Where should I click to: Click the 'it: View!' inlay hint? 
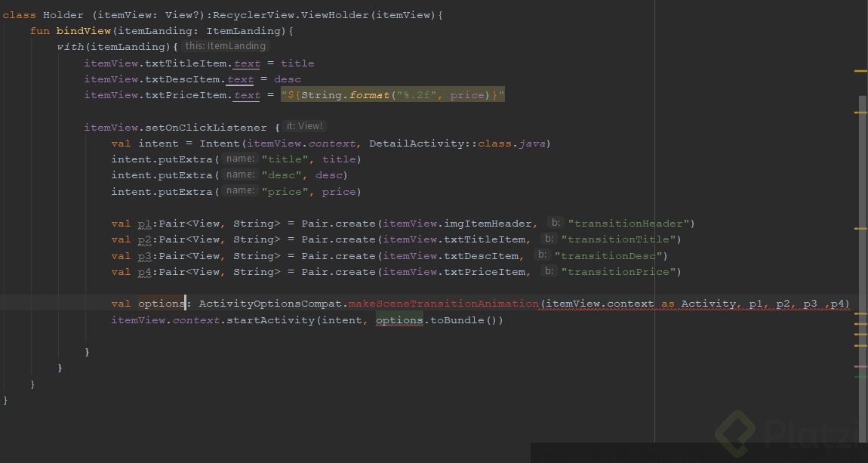304,126
